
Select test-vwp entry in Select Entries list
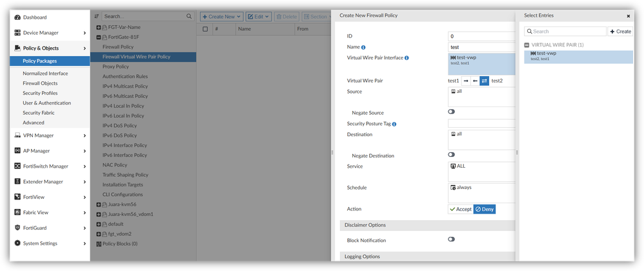pos(579,57)
